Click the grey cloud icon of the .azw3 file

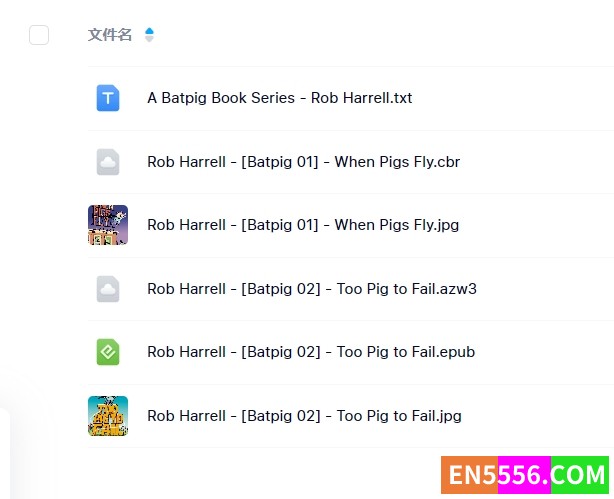pyautogui.click(x=108, y=289)
